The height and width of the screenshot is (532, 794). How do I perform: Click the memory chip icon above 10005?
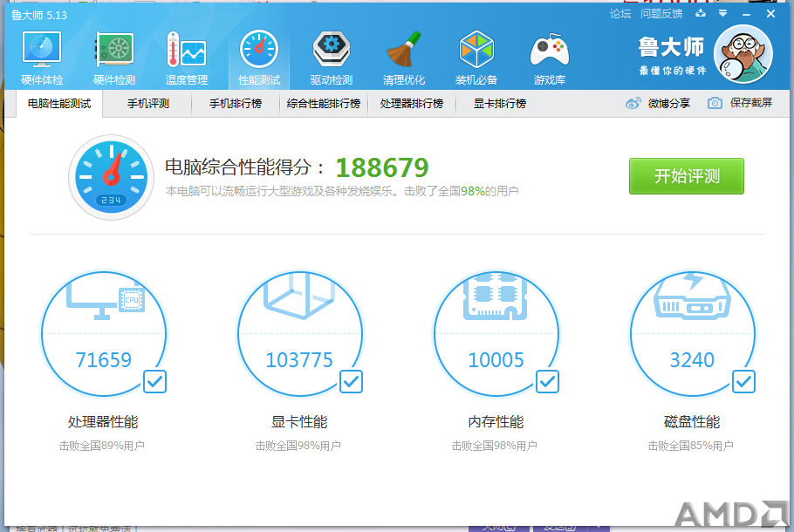[496, 297]
